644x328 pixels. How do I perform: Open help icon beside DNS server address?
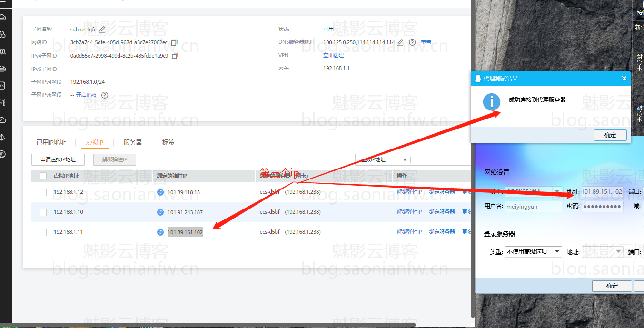412,42
